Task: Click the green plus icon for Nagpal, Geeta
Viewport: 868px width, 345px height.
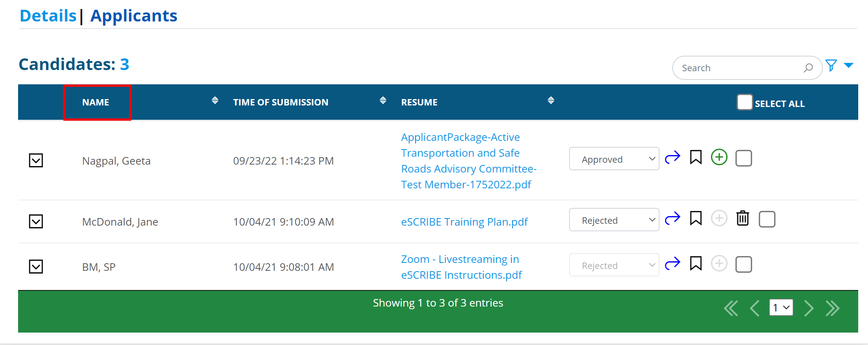Action: click(x=719, y=157)
